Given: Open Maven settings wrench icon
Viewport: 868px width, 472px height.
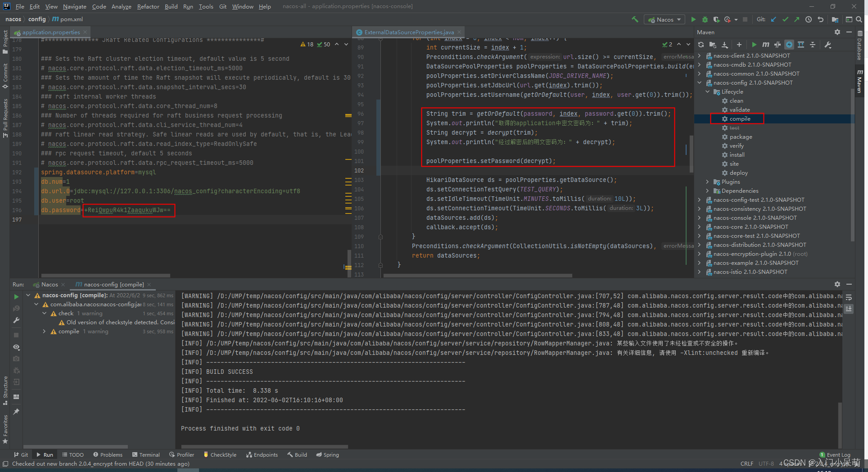Looking at the screenshot, I should pos(827,45).
